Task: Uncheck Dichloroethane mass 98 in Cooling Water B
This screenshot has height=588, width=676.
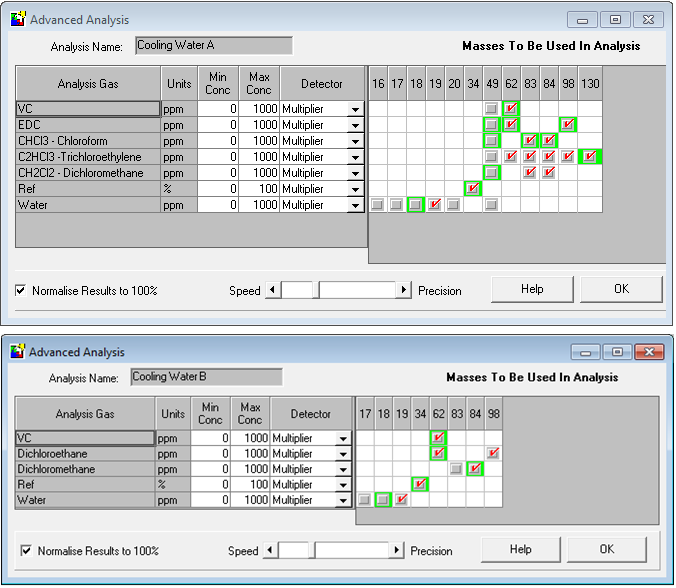Action: (x=493, y=453)
